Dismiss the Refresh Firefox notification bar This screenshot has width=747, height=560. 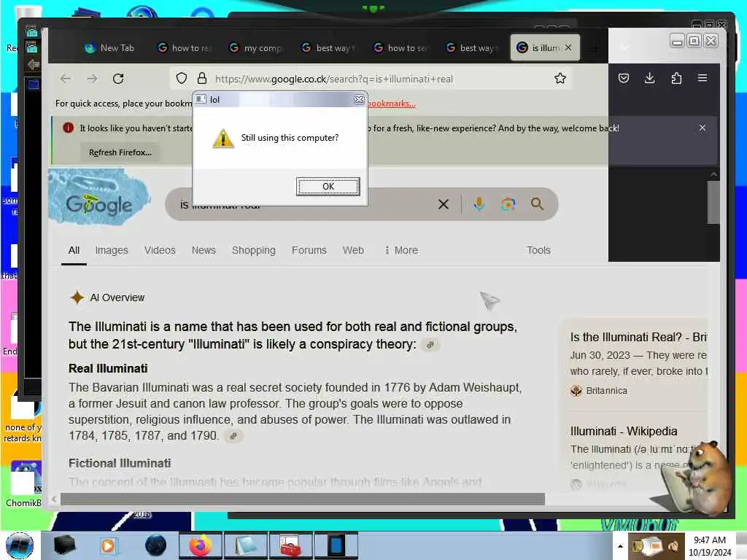(703, 128)
